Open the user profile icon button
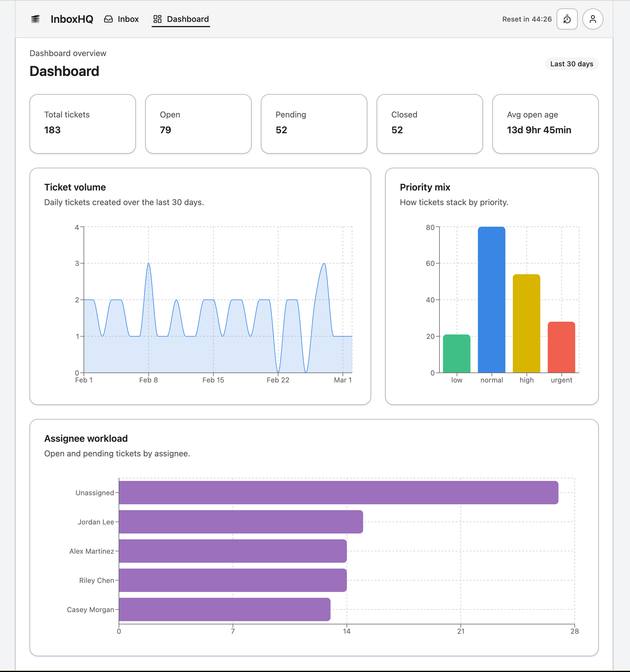Image resolution: width=630 pixels, height=672 pixels. (593, 19)
